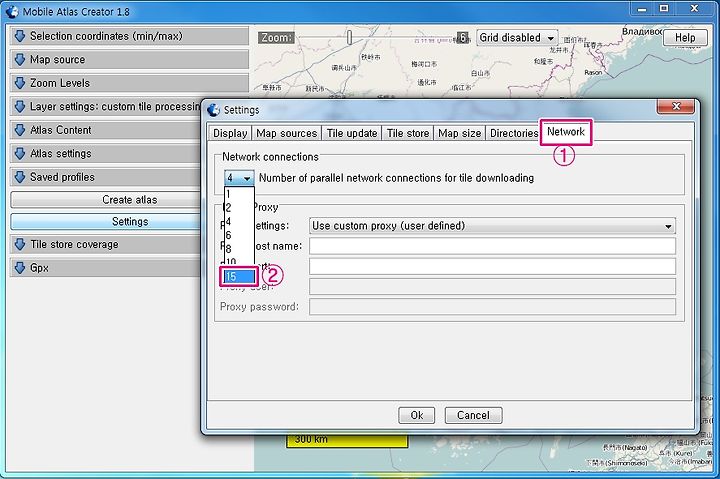The width and height of the screenshot is (720, 479).
Task: Choose 2 in the connections list
Action: coord(239,208)
